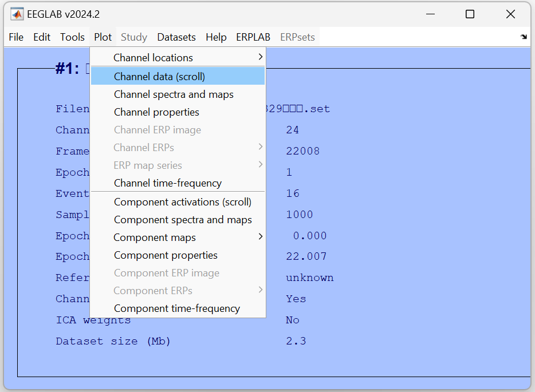535x392 pixels.
Task: Click the channel locations value 'Yes'
Action: (296, 299)
